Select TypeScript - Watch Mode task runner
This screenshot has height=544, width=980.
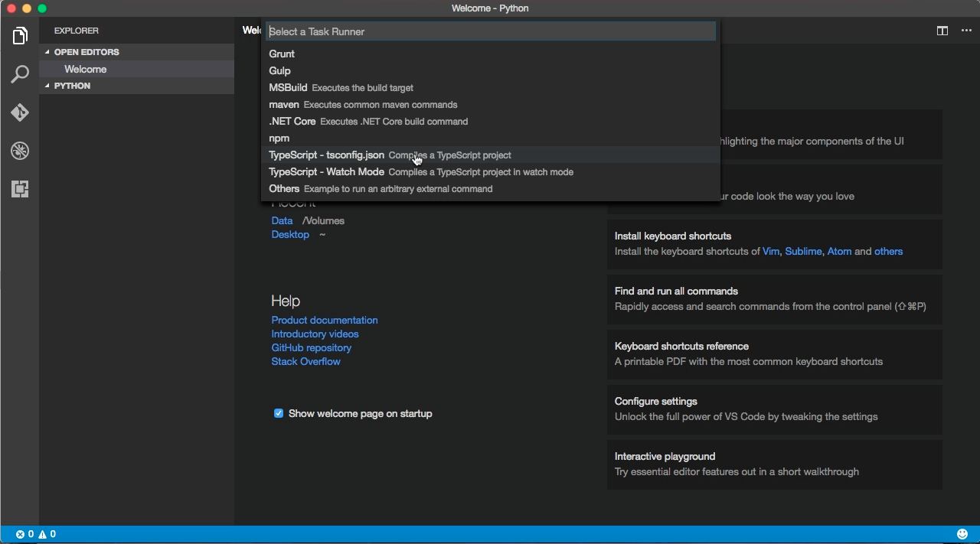tap(490, 171)
